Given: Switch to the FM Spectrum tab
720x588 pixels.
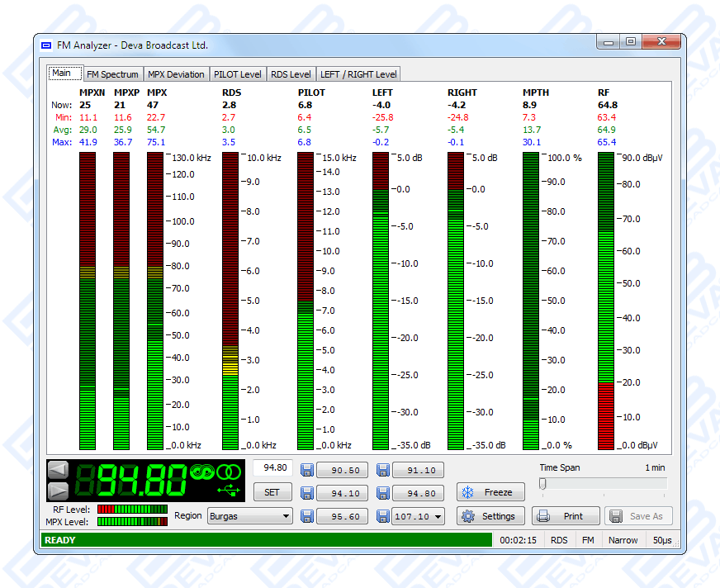Looking at the screenshot, I should click(x=112, y=74).
